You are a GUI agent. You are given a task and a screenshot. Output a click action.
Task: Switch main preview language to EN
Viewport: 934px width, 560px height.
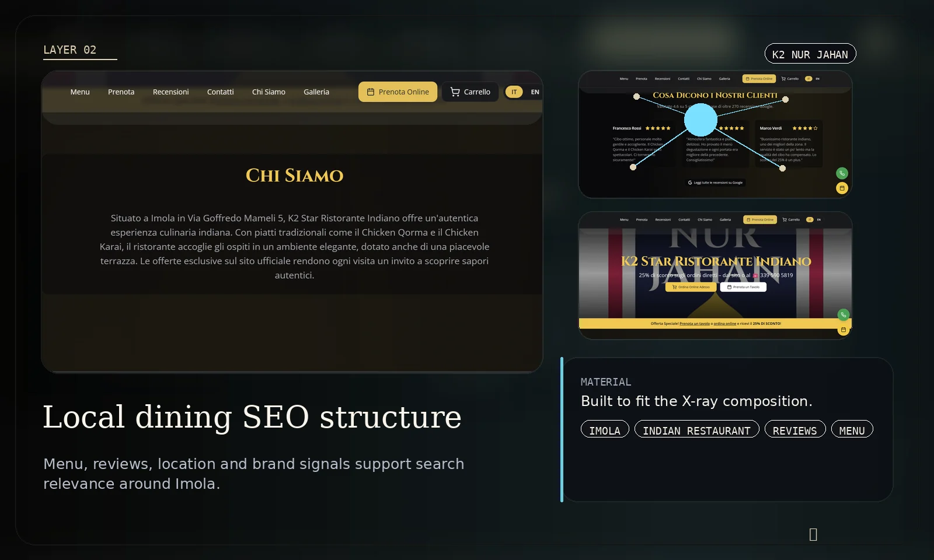coord(535,92)
